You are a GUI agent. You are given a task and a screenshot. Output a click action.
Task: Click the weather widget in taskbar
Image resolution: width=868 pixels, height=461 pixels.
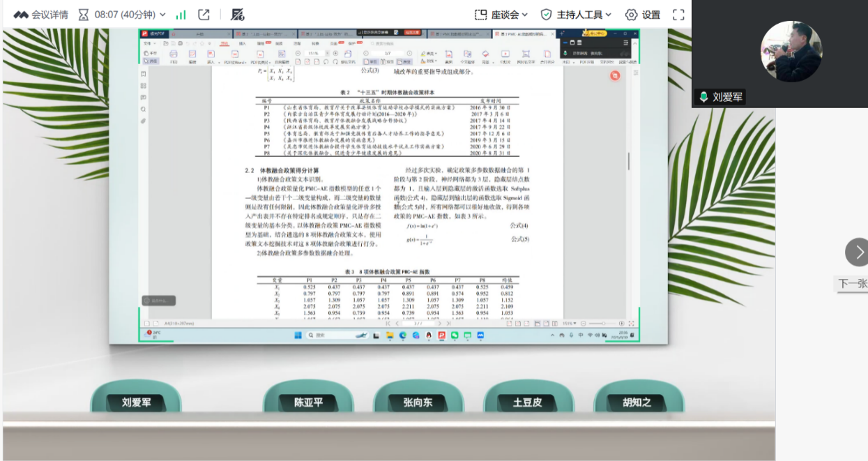coord(151,335)
